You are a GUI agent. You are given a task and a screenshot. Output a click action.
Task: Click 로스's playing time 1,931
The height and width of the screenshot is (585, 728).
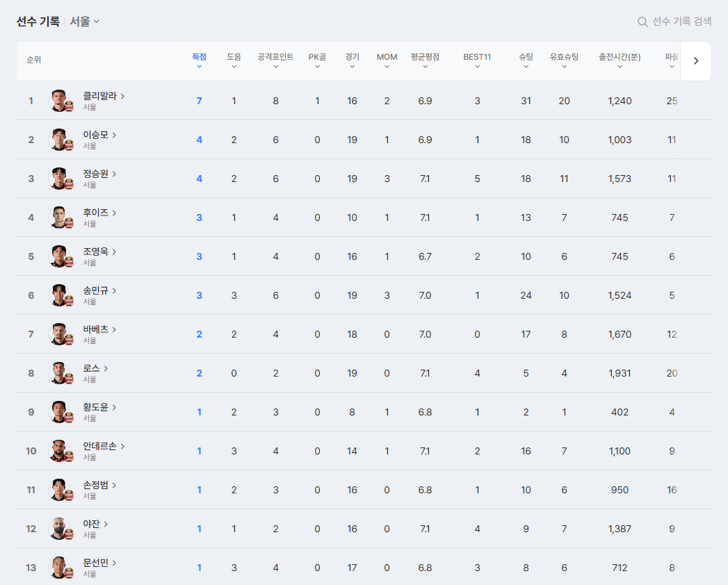point(620,374)
